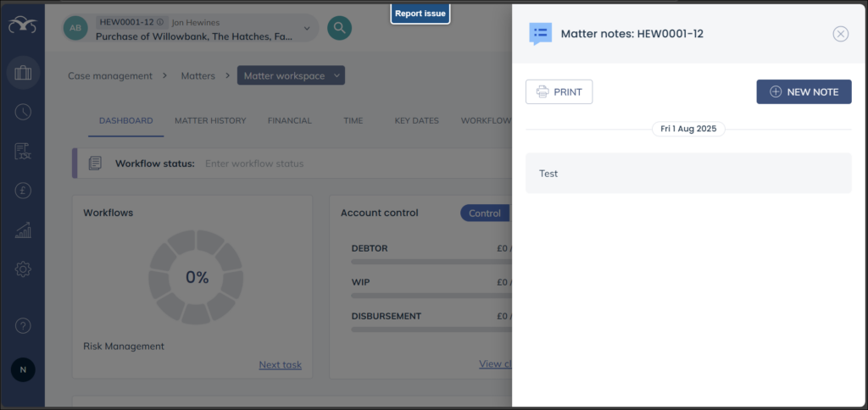Open the clock time recording sidebar icon
The image size is (868, 410).
point(23,112)
